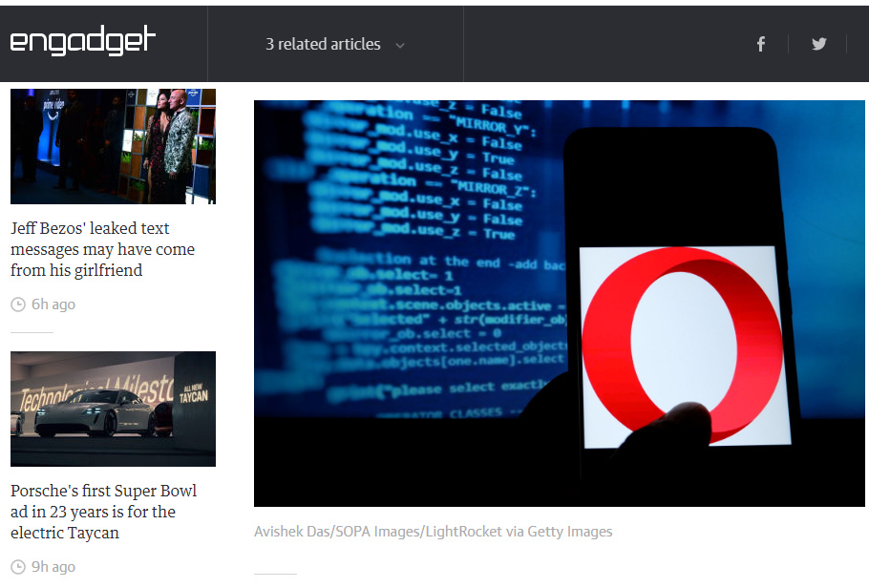Click the Jeff Bezos article thumbnail

113,146
